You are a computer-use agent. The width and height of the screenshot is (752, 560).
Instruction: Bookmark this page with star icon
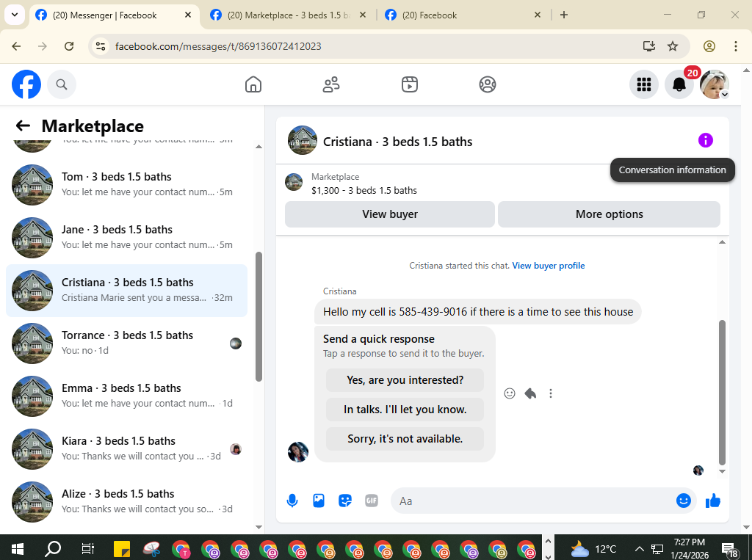[673, 46]
